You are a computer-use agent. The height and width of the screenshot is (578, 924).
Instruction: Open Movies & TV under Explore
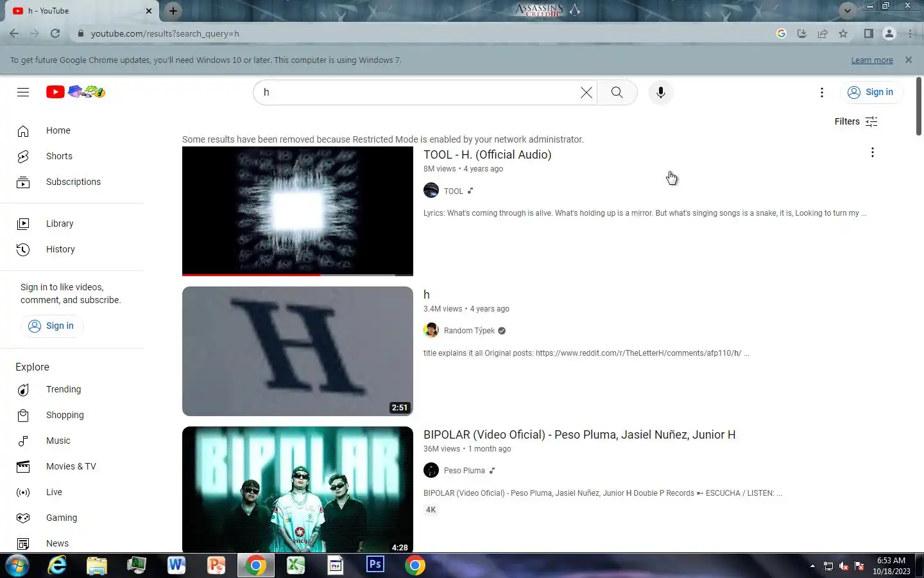pyautogui.click(x=72, y=466)
